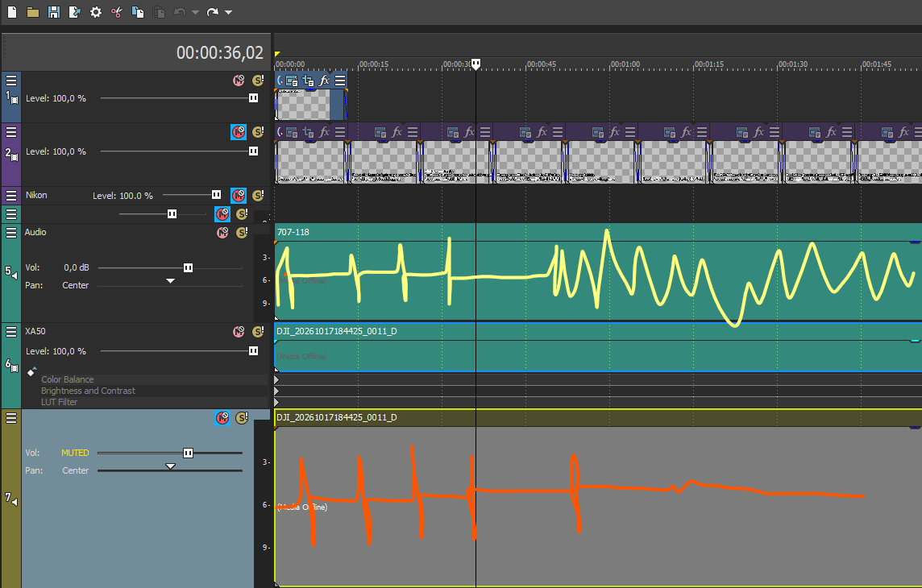The width and height of the screenshot is (922, 588).
Task: Click the Cut scissors icon
Action: [116, 12]
